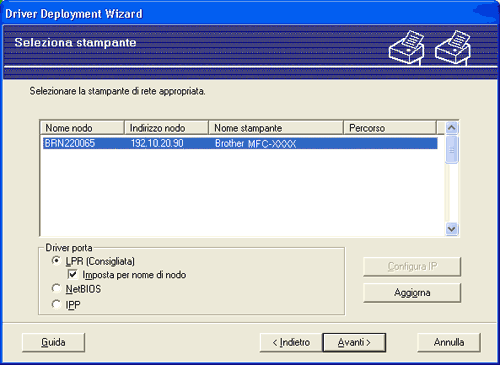Go back with Indietro button

coord(291,342)
